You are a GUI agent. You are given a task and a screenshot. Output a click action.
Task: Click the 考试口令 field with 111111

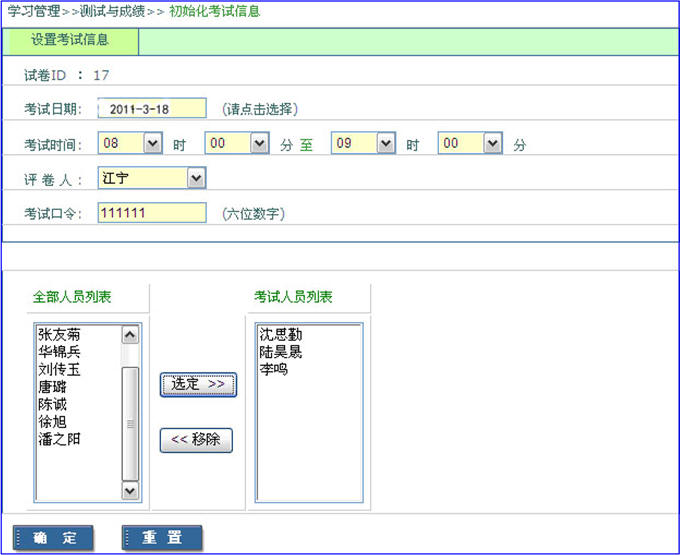click(152, 212)
